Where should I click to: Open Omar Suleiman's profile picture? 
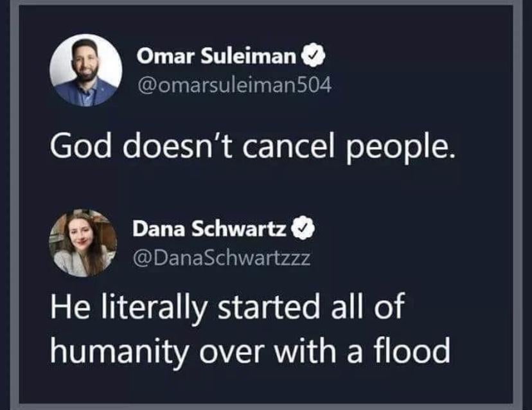point(86,70)
